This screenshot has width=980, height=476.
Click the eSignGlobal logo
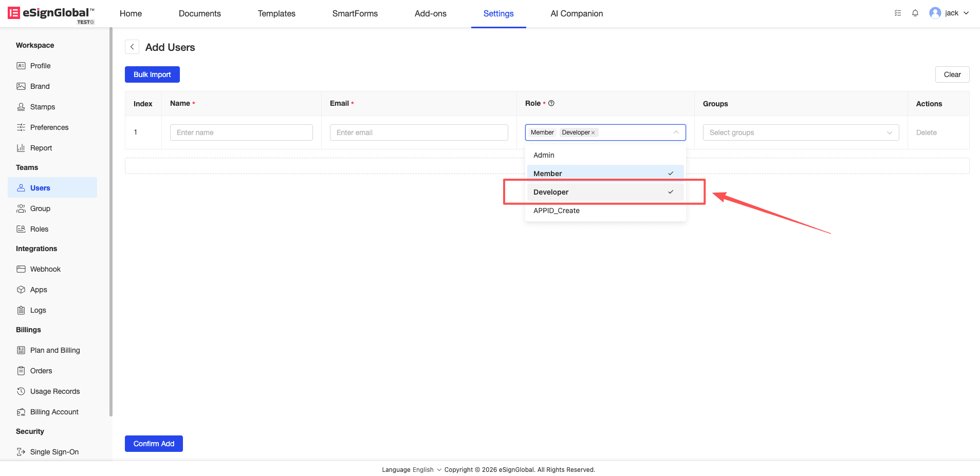click(x=51, y=14)
